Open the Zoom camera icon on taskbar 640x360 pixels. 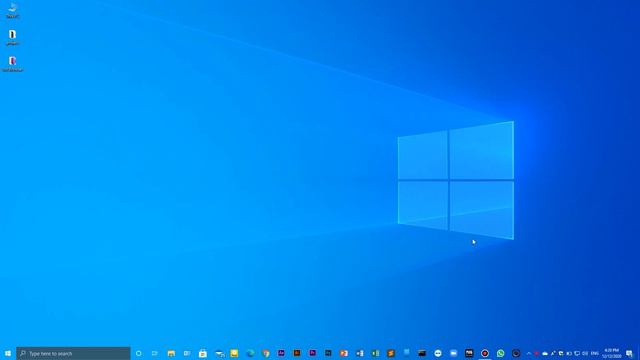[x=453, y=353]
